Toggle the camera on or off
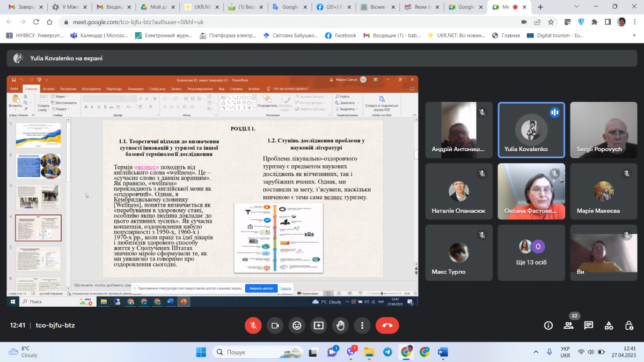Screen dimensions: 644x362 click(275, 325)
